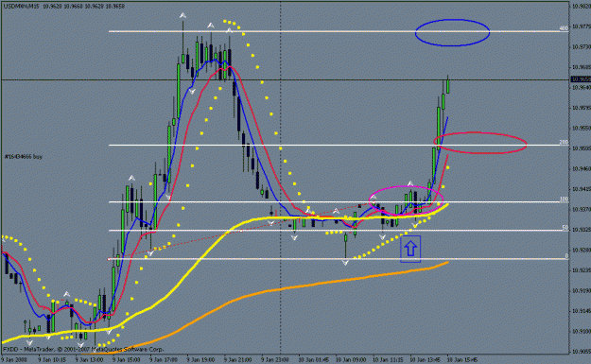Click the '9 Jan 15:00' time axis label
The image size is (591, 364).
(x=127, y=360)
